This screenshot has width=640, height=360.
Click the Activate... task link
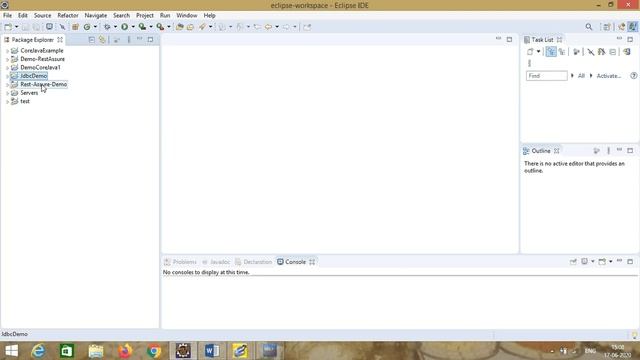(609, 76)
